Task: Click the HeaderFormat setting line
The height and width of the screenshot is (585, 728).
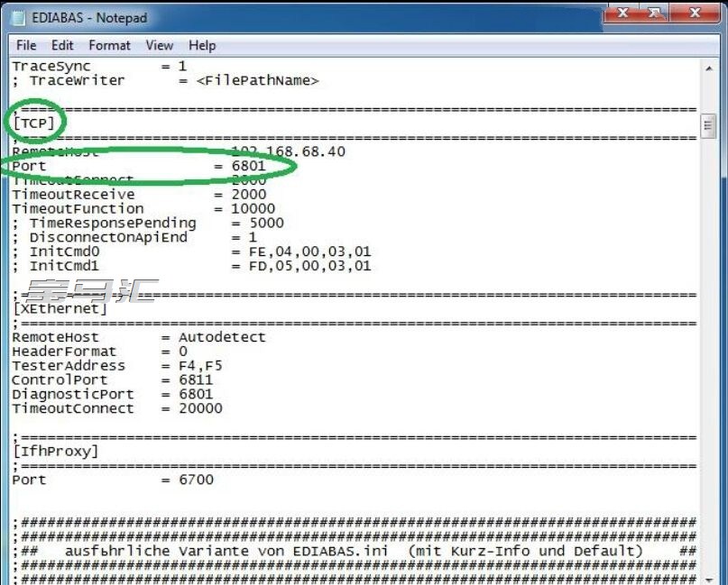Action: [x=99, y=352]
